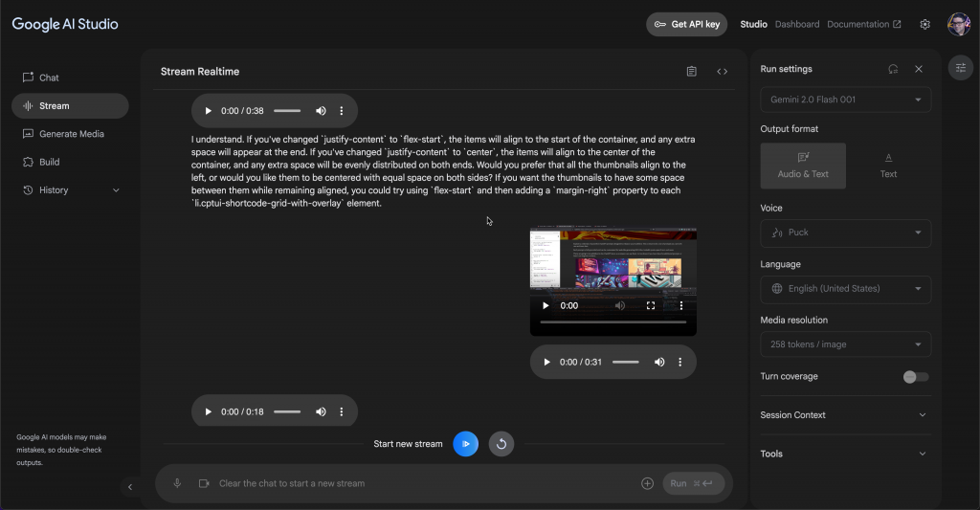Toggle the Turn coverage switch
Image resolution: width=980 pixels, height=510 pixels.
(915, 377)
